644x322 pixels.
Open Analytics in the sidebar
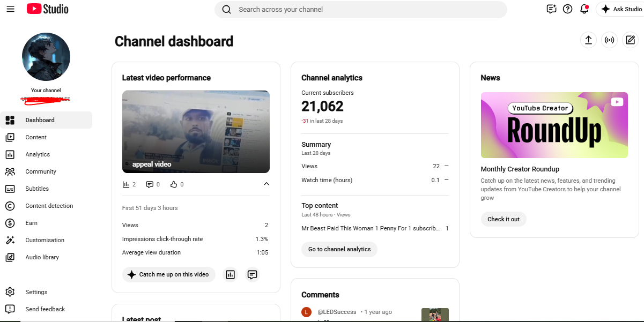coord(46,154)
